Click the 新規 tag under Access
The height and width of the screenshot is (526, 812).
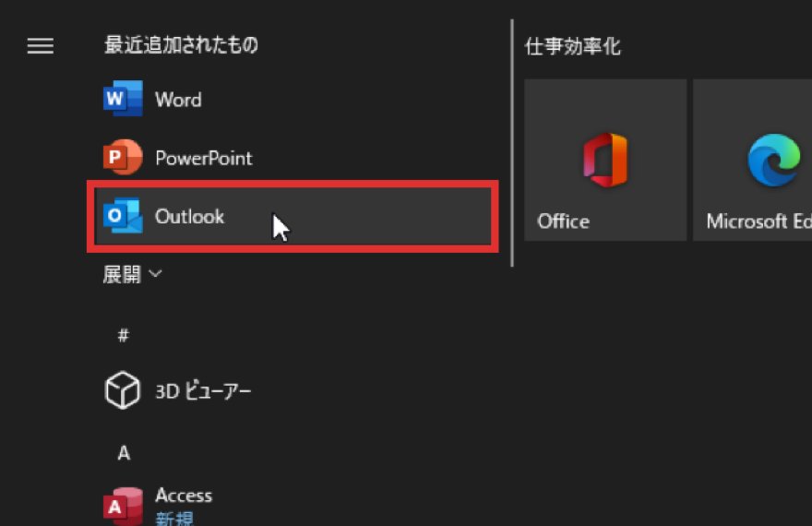[x=174, y=519]
